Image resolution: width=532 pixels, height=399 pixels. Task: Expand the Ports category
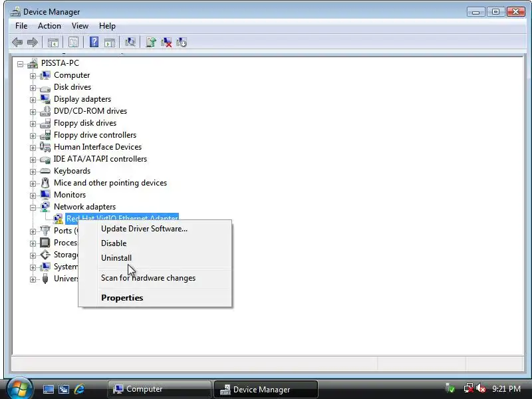pyautogui.click(x=33, y=231)
